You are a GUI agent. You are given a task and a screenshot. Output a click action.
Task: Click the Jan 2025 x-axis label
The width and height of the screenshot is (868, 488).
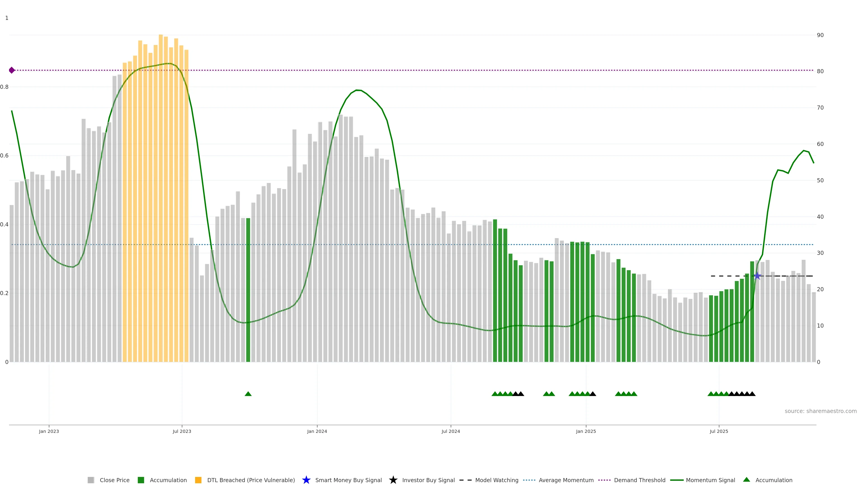click(586, 432)
